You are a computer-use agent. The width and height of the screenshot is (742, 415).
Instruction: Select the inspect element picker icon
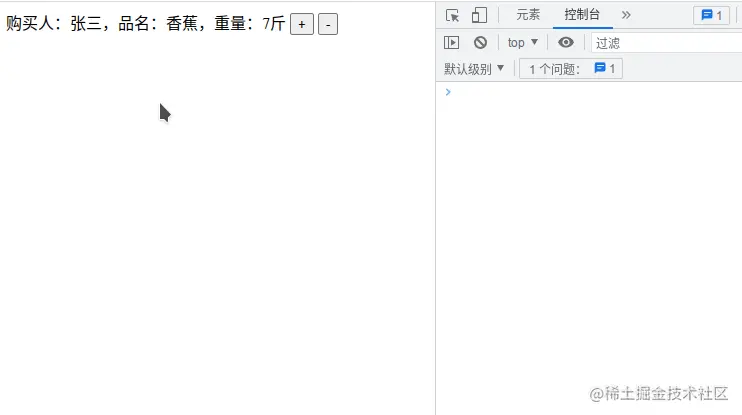(x=452, y=15)
